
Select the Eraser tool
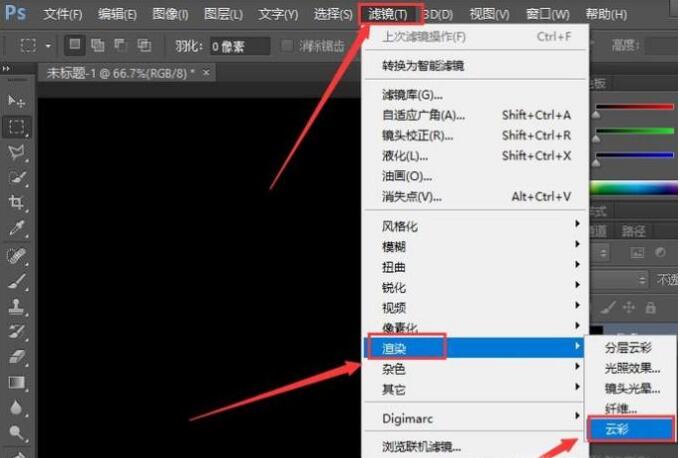17,356
